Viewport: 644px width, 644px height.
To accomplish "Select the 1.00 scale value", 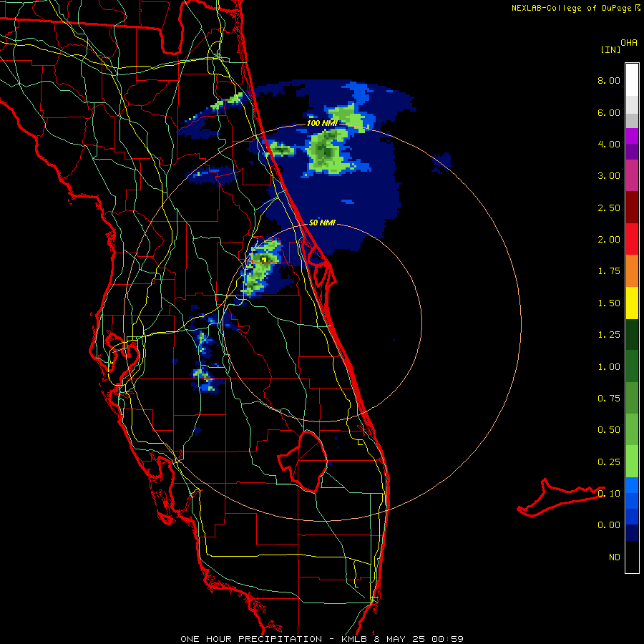I will point(609,367).
